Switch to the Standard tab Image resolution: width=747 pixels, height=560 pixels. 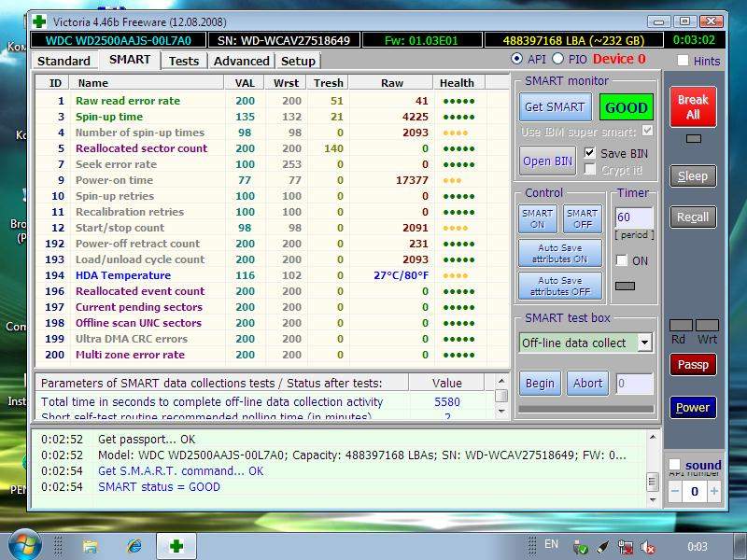(x=63, y=61)
